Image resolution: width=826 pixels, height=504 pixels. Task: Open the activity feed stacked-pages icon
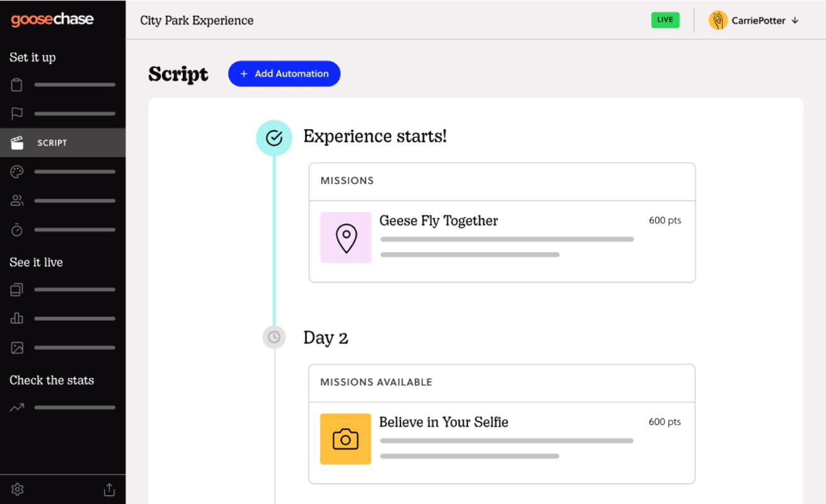[17, 290]
